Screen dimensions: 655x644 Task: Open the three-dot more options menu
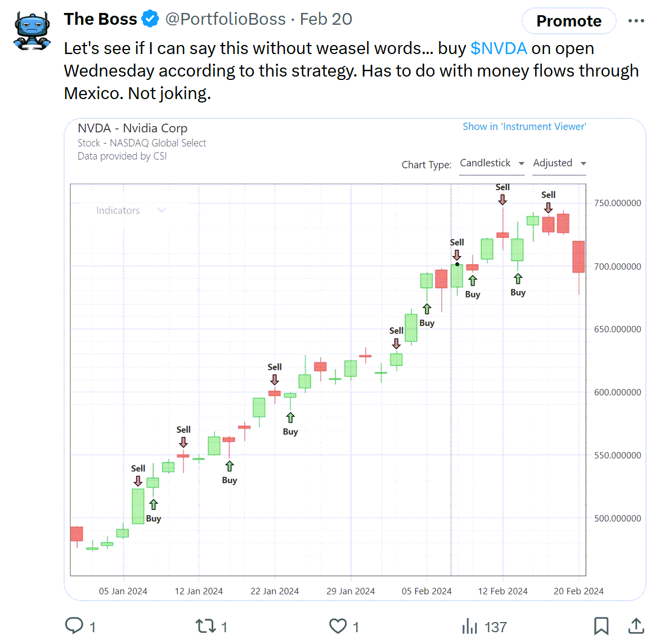pos(636,20)
